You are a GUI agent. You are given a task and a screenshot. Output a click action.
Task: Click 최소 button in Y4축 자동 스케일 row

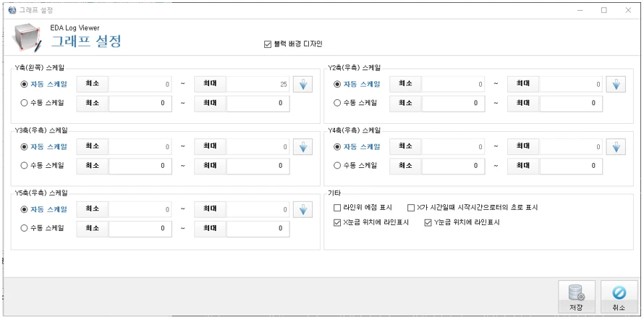[x=405, y=147]
